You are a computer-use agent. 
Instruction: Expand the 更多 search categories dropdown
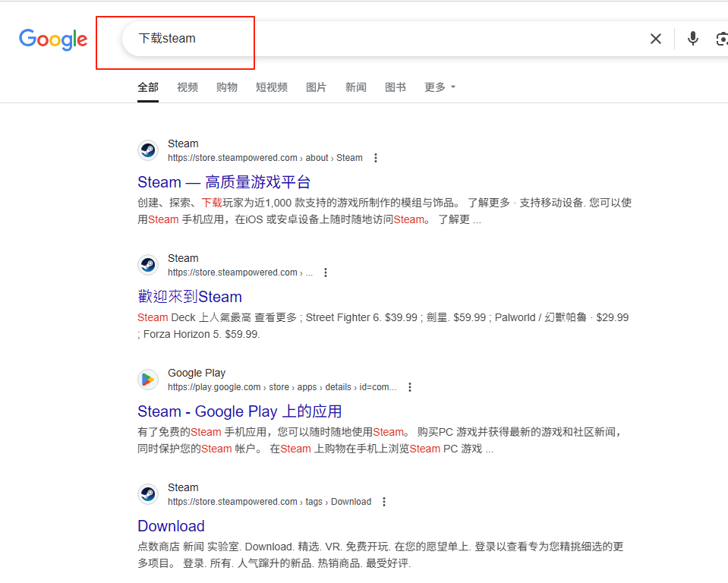tap(440, 87)
